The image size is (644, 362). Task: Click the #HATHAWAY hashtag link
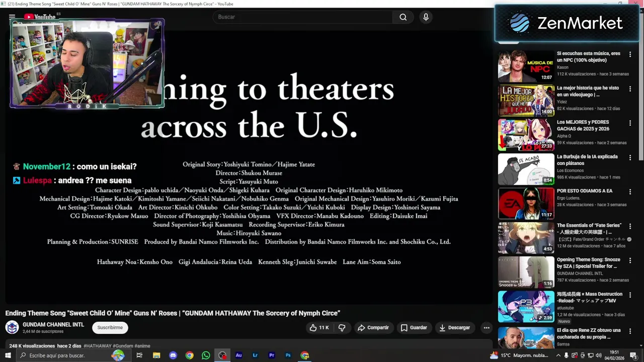tap(98, 346)
